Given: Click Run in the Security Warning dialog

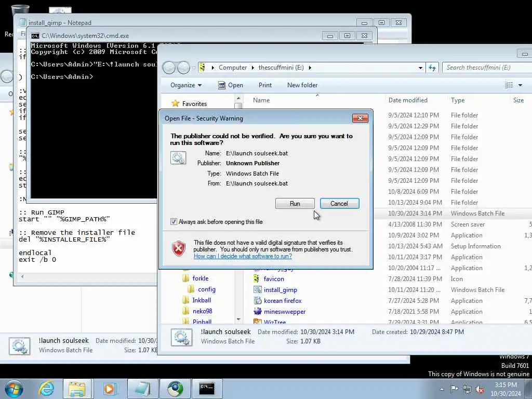Looking at the screenshot, I should pyautogui.click(x=295, y=204).
